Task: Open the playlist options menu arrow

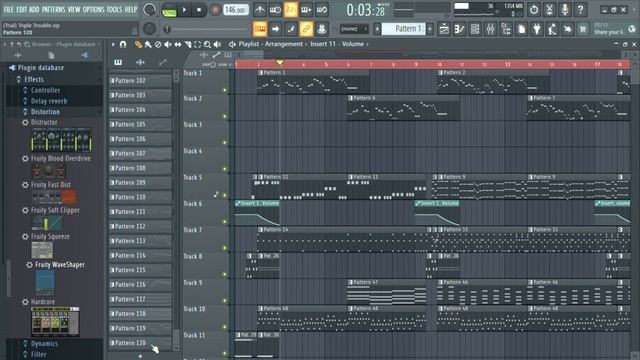Action: (113, 44)
